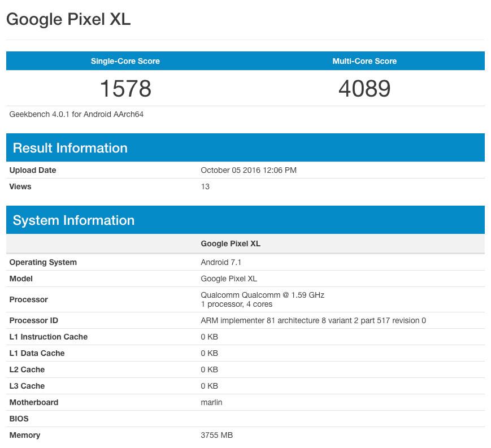This screenshot has height=448, width=491.
Task: Click the L1 Instruction Cache label
Action: click(x=49, y=337)
